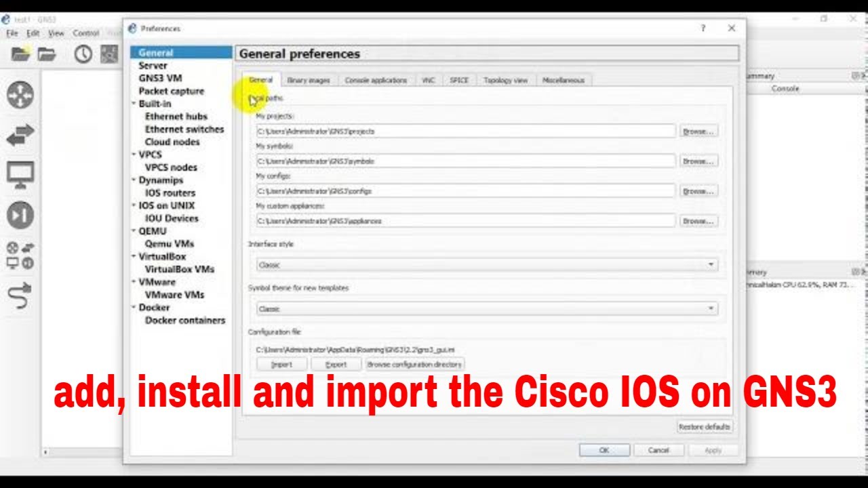The width and height of the screenshot is (868, 488).
Task: Open the SPICE tab
Action: pos(459,80)
